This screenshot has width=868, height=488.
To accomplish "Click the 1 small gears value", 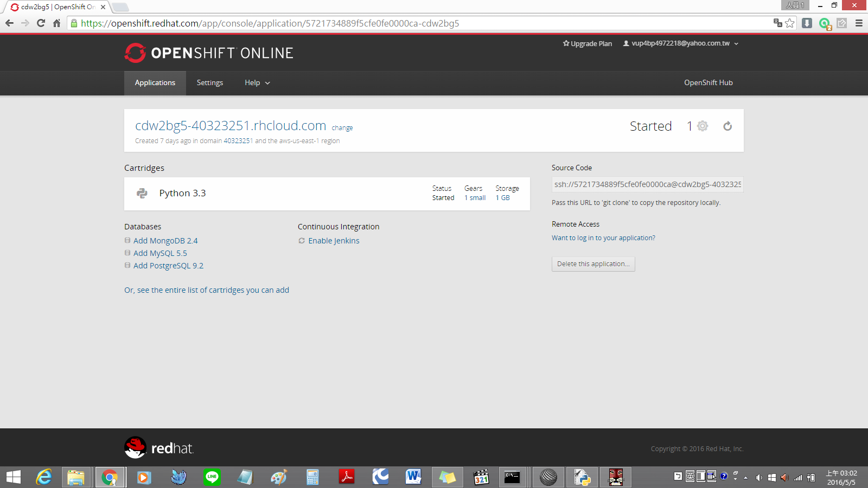I will (475, 198).
